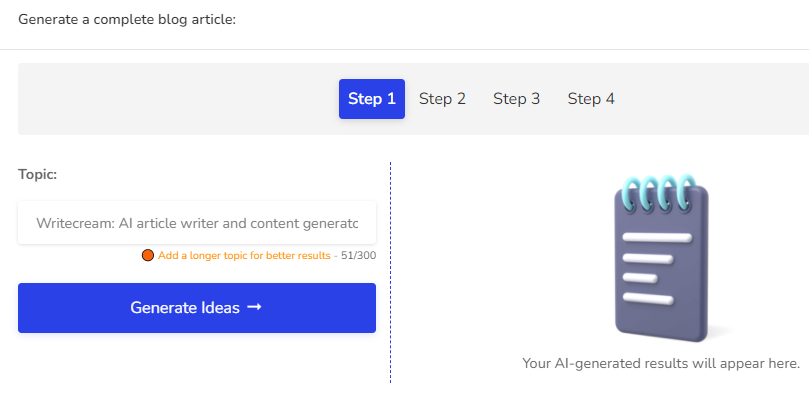Image resolution: width=809 pixels, height=407 pixels.
Task: Switch to the Step 2 tab
Action: pos(442,99)
